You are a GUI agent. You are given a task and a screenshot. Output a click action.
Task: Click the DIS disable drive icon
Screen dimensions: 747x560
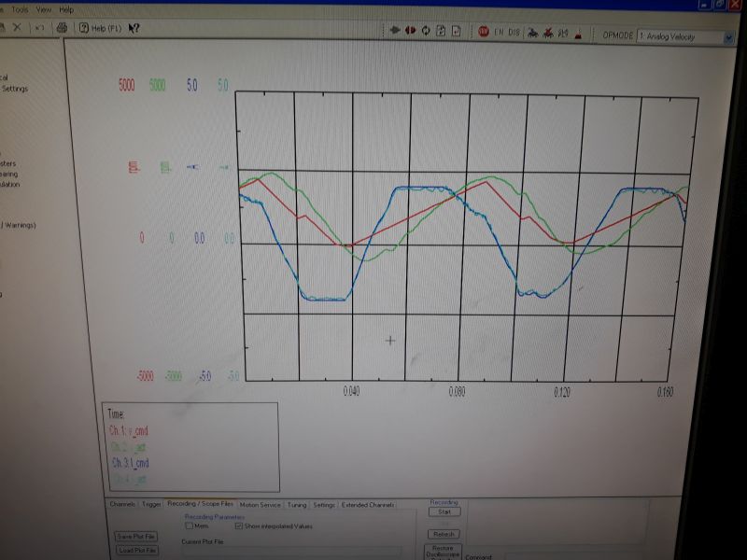(513, 32)
